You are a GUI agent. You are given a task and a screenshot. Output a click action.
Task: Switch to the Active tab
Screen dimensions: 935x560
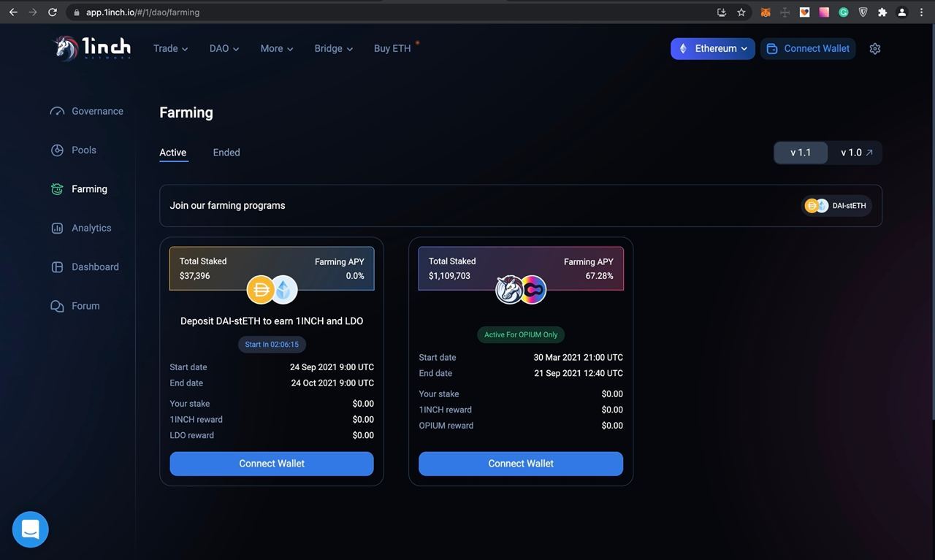[173, 153]
